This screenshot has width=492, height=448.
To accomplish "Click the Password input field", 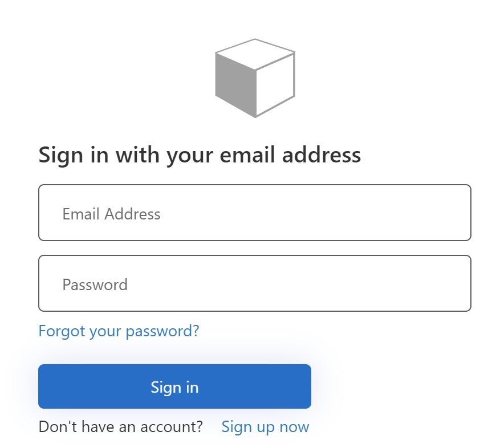I will [254, 283].
